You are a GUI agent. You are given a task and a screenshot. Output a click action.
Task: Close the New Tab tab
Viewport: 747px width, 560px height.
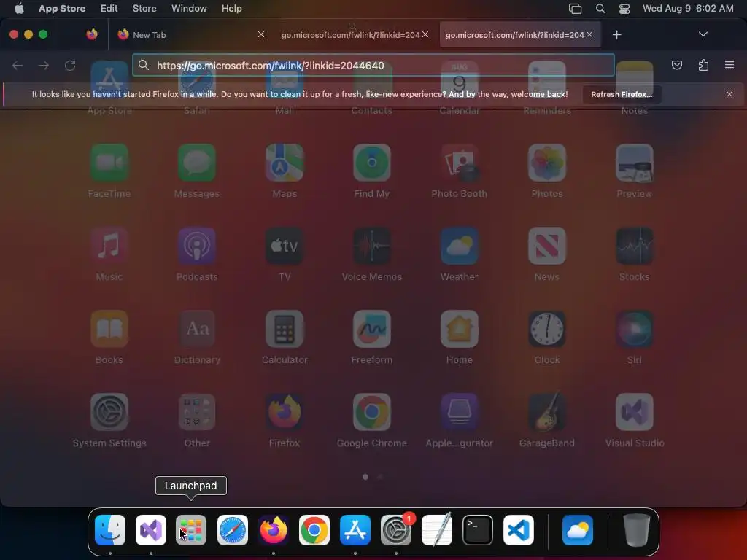[261, 34]
